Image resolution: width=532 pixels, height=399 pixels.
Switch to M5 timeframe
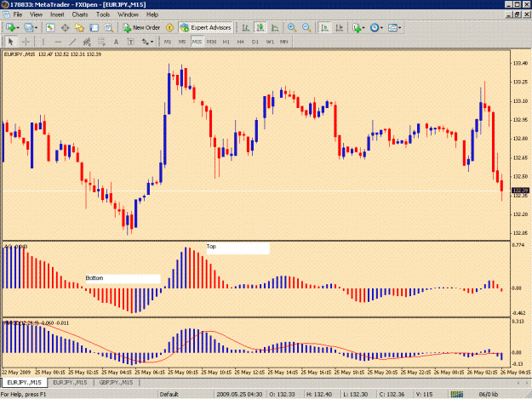182,42
